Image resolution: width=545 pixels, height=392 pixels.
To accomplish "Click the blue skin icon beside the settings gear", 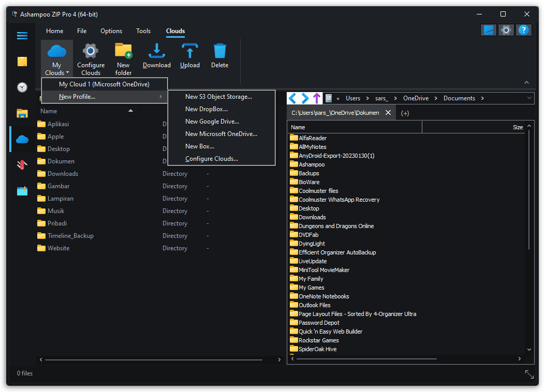I will (x=489, y=30).
